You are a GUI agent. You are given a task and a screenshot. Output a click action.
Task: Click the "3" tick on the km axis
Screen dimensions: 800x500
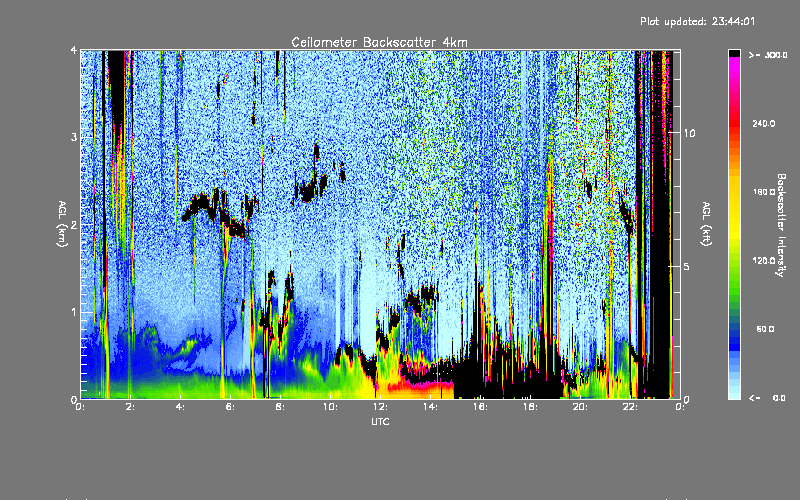[x=74, y=137]
